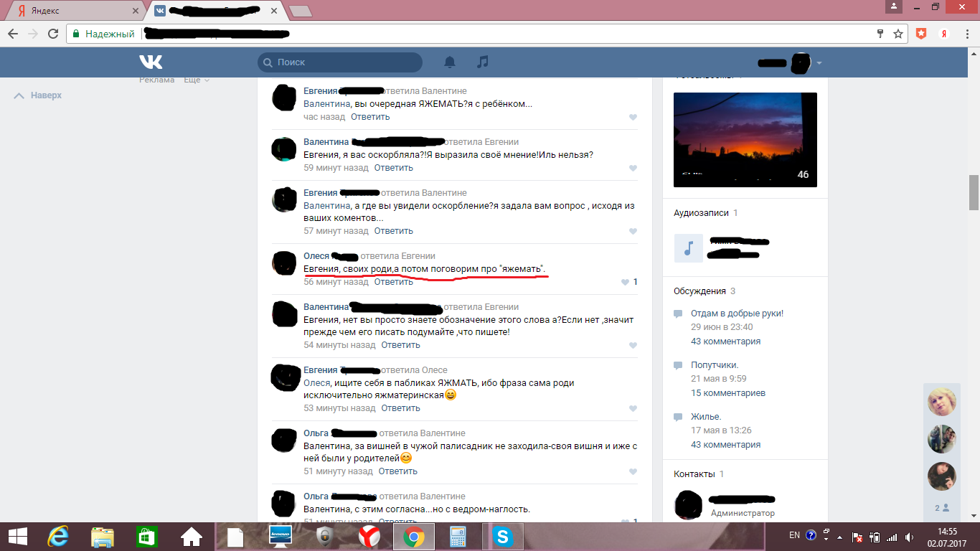Reload the page
The height and width of the screenshot is (551, 980).
52,34
